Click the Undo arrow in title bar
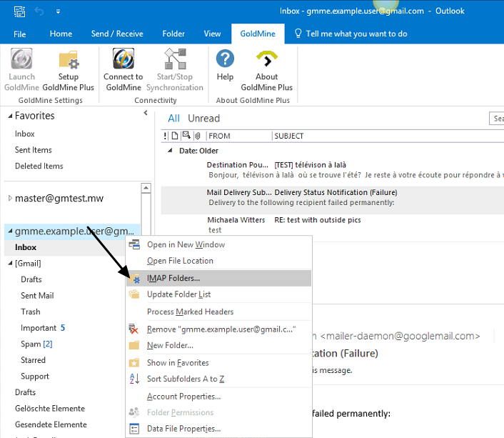The height and width of the screenshot is (438, 504). tap(41, 11)
